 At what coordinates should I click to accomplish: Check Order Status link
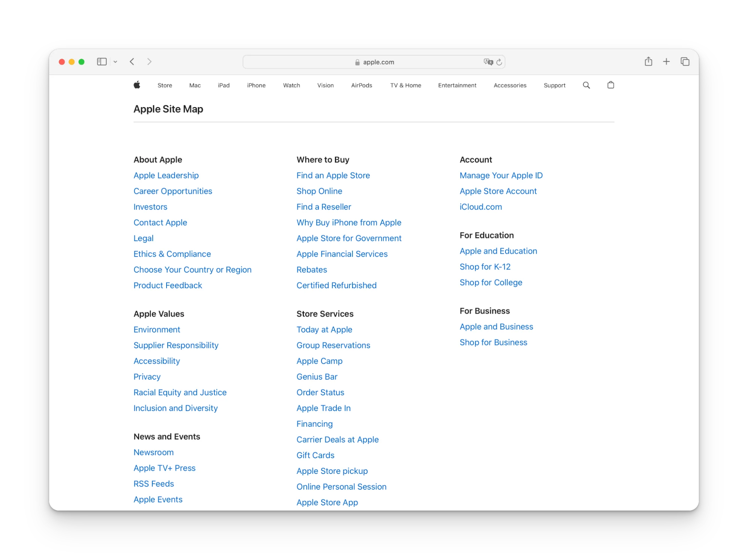pos(320,392)
